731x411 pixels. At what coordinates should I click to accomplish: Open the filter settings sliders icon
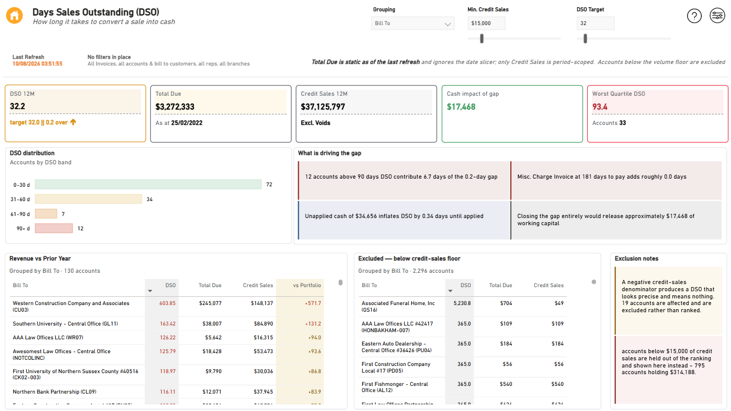(717, 15)
